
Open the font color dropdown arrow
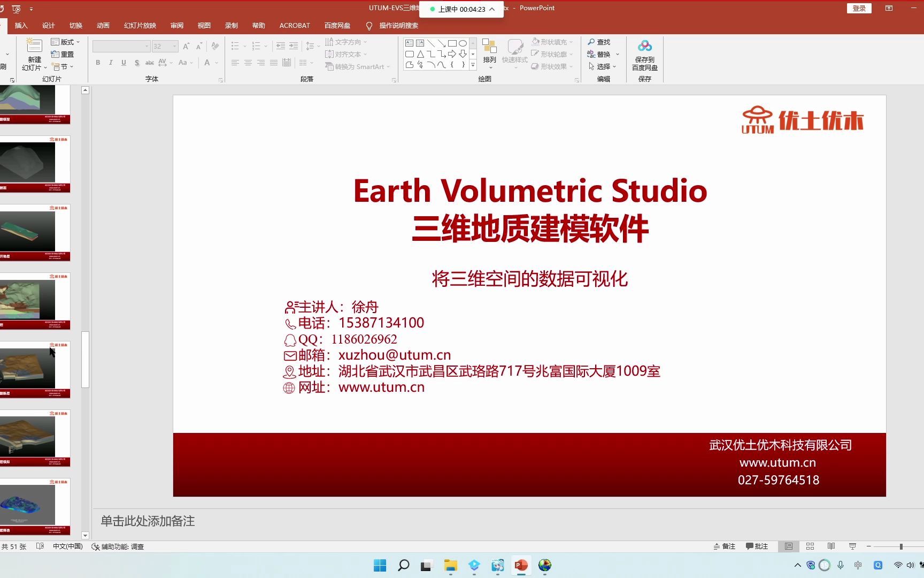pyautogui.click(x=217, y=63)
